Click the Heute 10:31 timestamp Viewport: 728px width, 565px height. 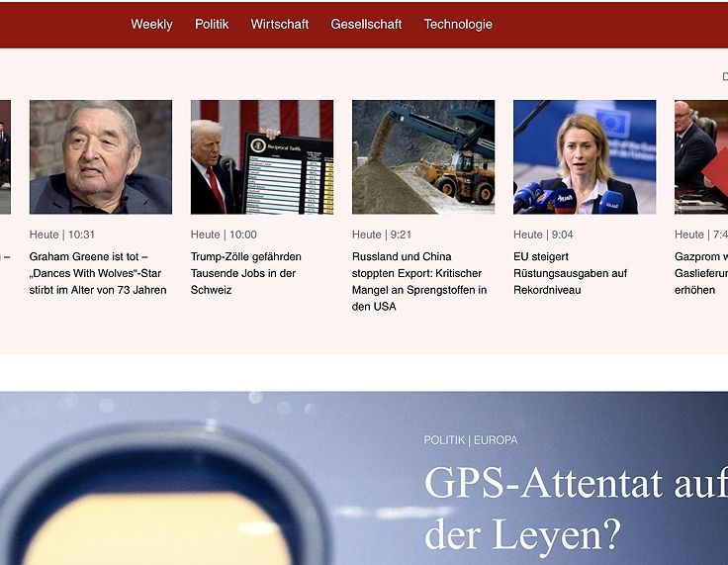pos(61,235)
